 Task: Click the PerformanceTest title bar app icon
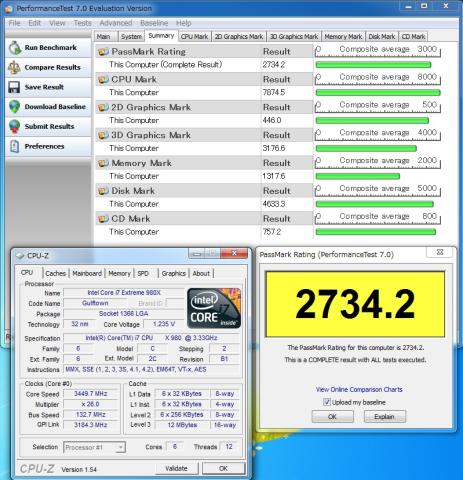tap(9, 9)
